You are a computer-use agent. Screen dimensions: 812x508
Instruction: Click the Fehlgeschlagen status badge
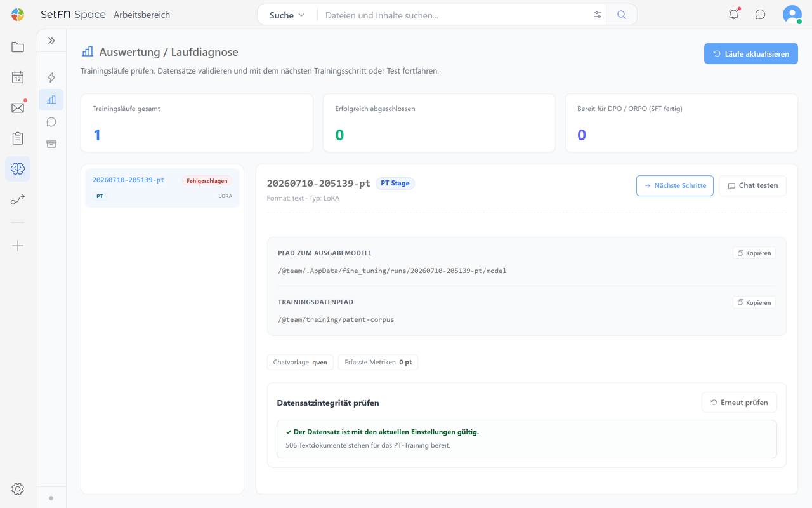(x=207, y=181)
